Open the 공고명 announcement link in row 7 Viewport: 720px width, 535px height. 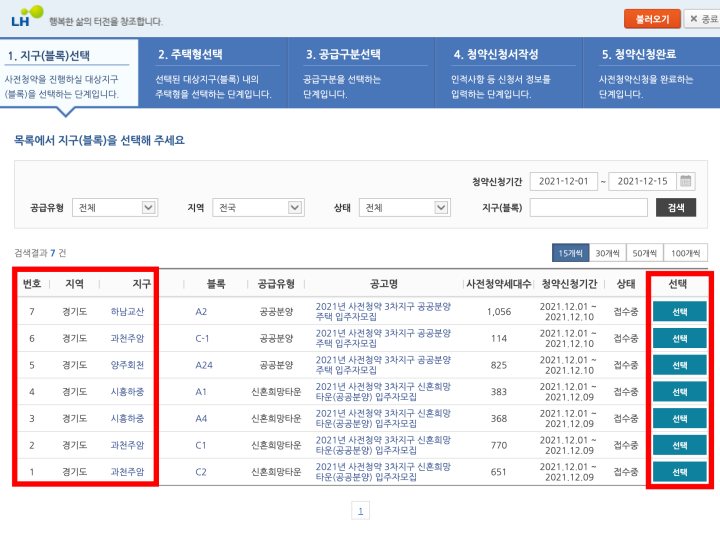pyautogui.click(x=383, y=311)
